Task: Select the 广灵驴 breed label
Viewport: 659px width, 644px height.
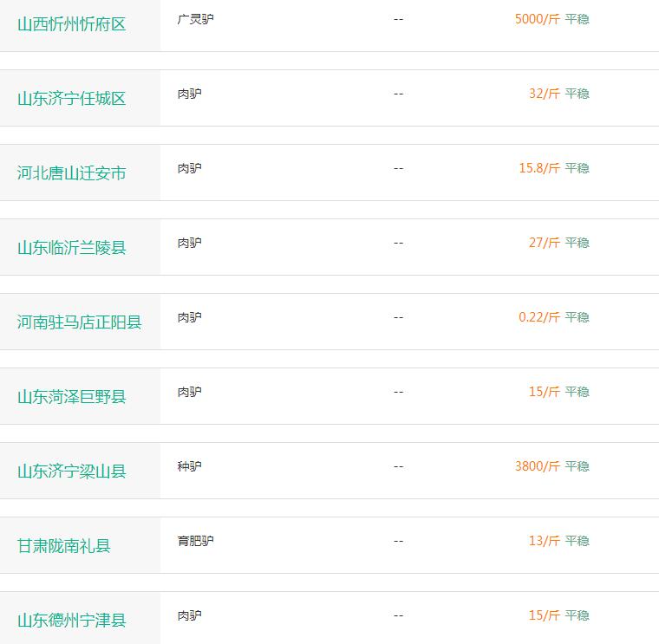Action: (x=195, y=19)
